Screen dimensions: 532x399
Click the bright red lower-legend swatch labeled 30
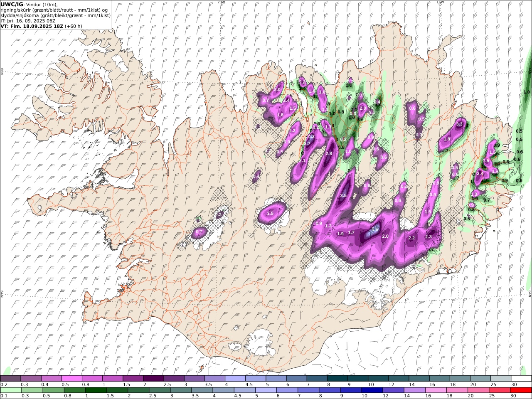pyautogui.click(x=521, y=390)
